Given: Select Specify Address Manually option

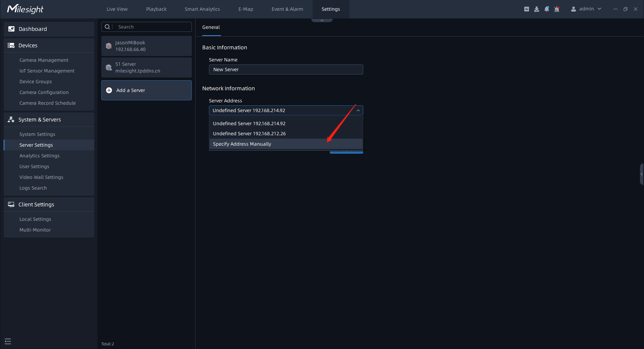Looking at the screenshot, I should point(242,144).
